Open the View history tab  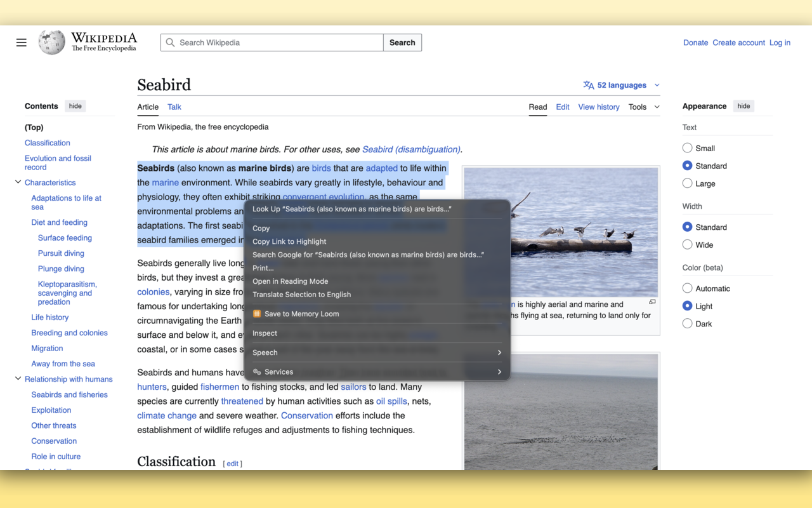599,107
